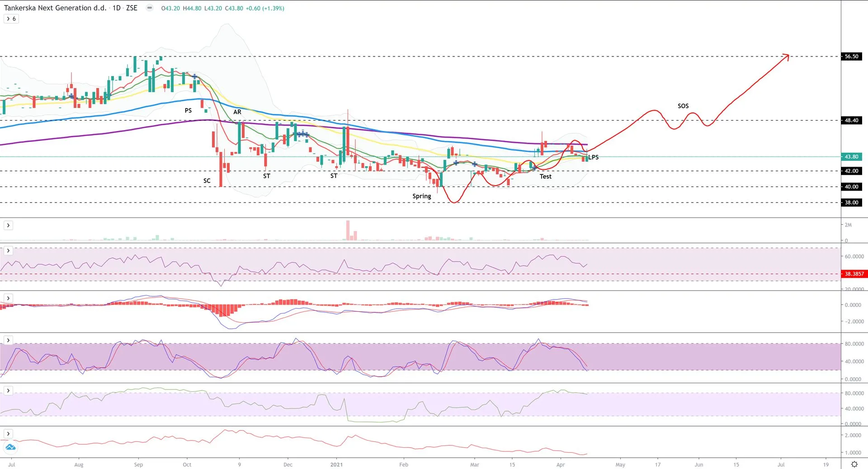Expand the MACD pane legend
Viewport: 868px width, 469px height.
(8, 298)
